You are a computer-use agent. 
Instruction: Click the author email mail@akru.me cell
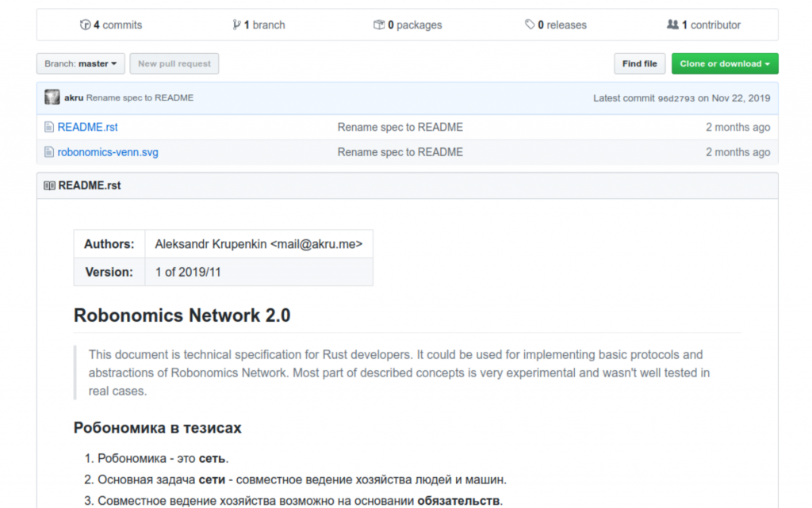(259, 244)
